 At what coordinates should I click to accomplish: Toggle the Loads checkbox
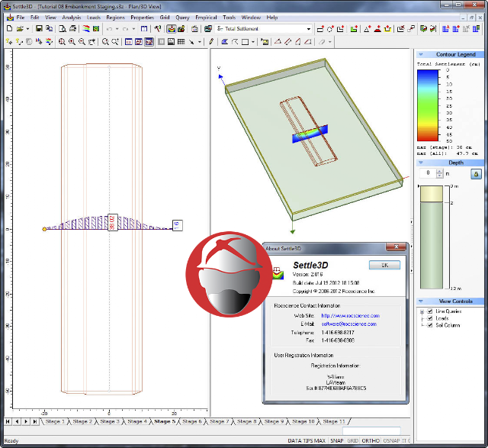tap(430, 318)
